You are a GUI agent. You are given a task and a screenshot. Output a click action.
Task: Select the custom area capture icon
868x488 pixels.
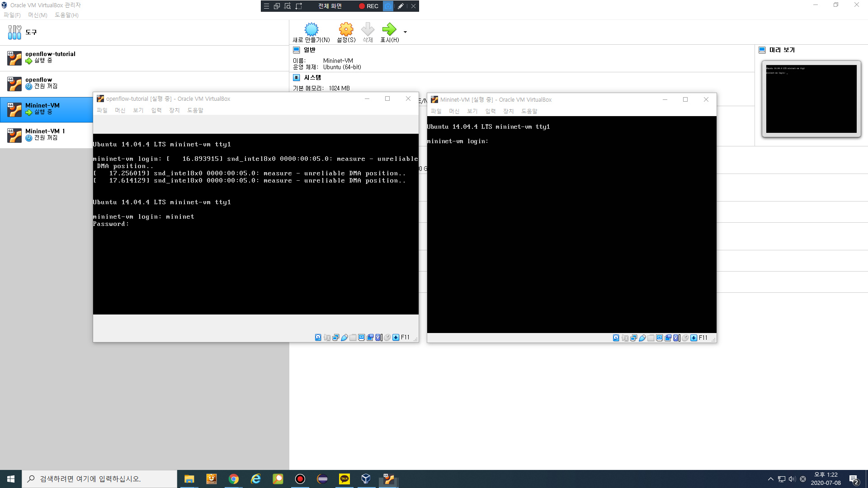click(x=299, y=6)
